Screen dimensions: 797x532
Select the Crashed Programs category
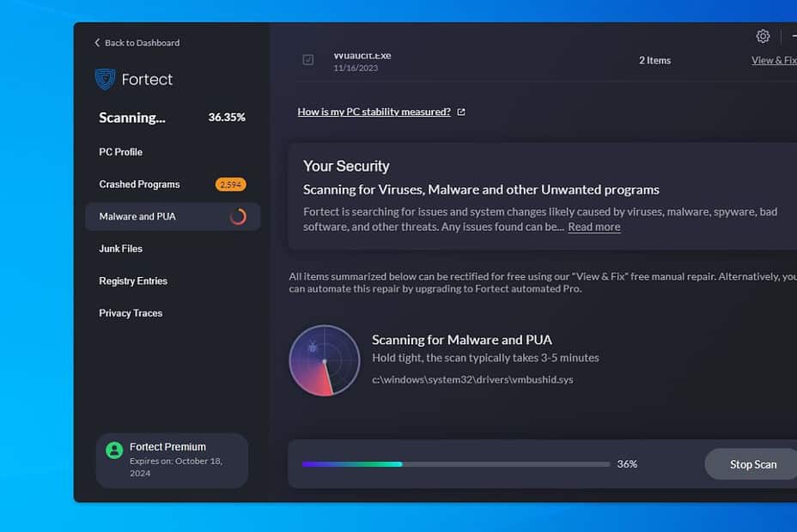(x=139, y=184)
